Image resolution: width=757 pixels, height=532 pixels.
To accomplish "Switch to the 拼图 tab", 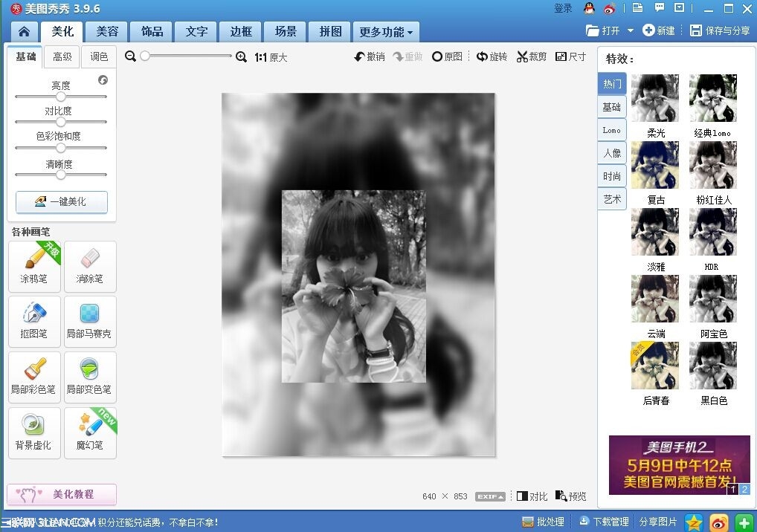I will point(331,32).
